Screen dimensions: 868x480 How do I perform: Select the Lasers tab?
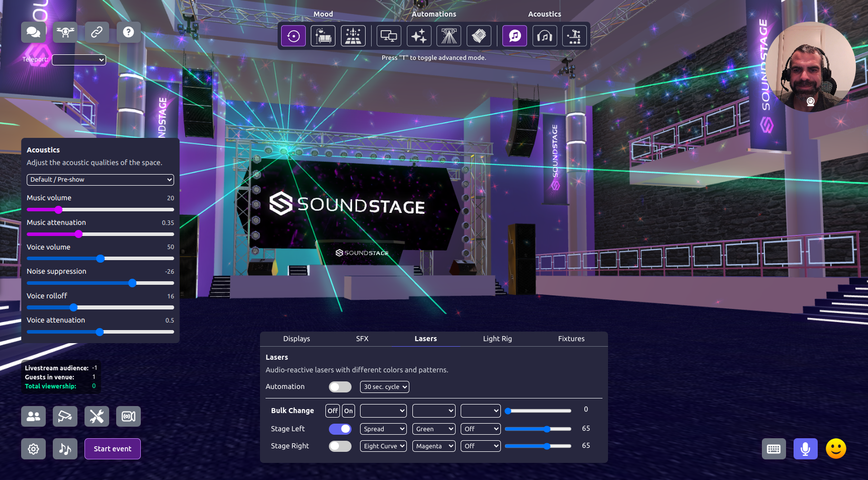(426, 339)
